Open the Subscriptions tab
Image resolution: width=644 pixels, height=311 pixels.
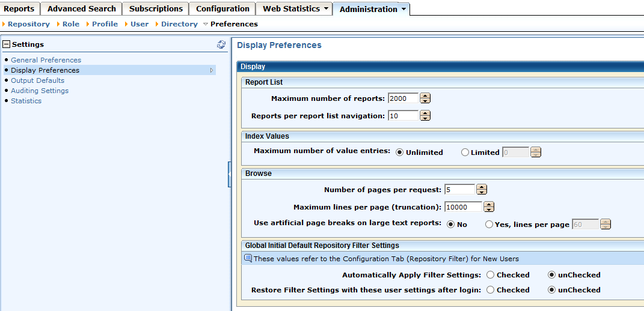click(x=156, y=9)
